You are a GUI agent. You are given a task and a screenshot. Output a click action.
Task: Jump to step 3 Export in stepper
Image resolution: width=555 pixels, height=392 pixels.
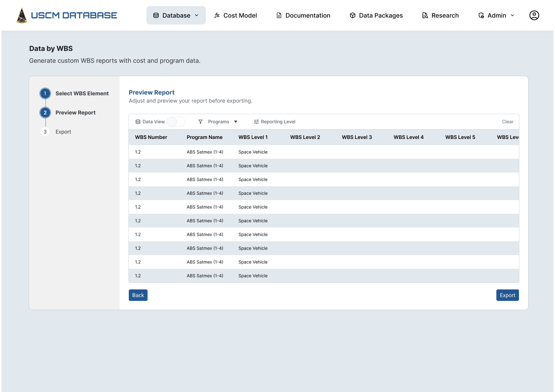[56, 132]
